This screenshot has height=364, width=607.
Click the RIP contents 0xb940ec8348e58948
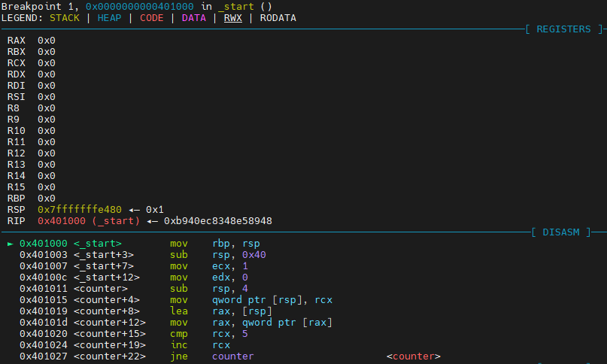218,220
